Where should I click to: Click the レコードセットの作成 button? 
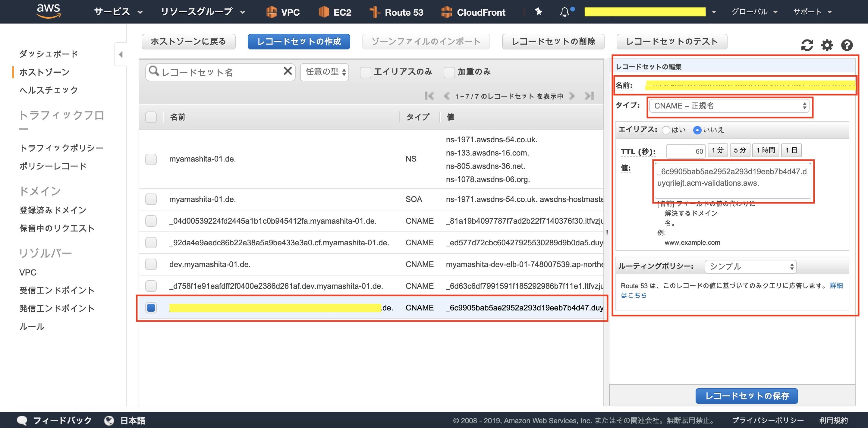click(x=299, y=42)
